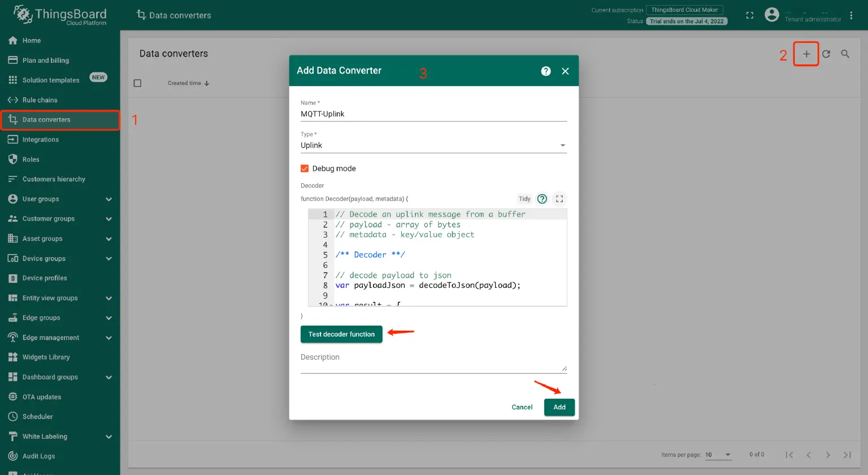The image size is (868, 475).
Task: Open search in Data converters table
Action: (845, 54)
